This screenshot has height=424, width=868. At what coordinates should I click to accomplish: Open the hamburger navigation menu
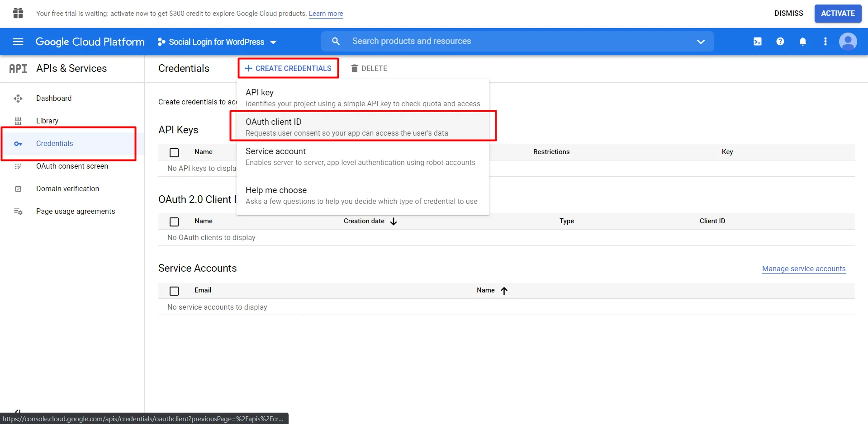coord(18,42)
